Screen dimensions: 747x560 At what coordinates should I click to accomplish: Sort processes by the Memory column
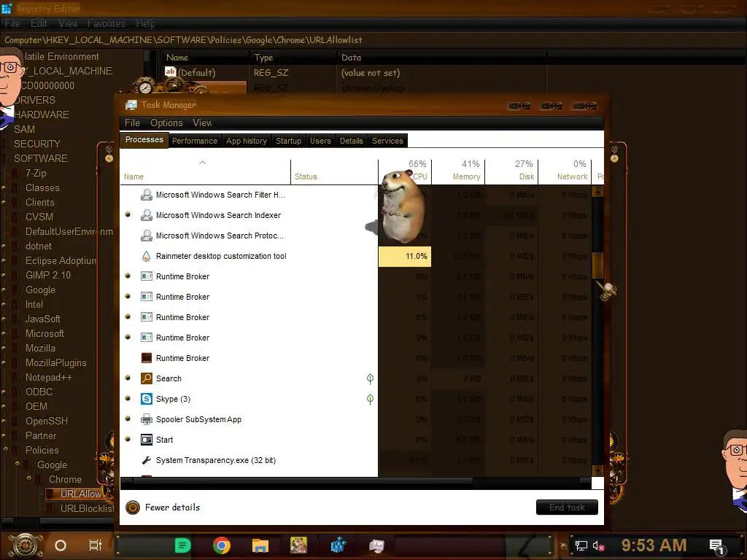click(458, 171)
